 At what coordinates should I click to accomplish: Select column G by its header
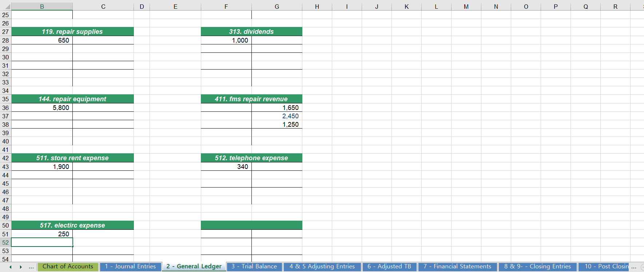pyautogui.click(x=277, y=7)
